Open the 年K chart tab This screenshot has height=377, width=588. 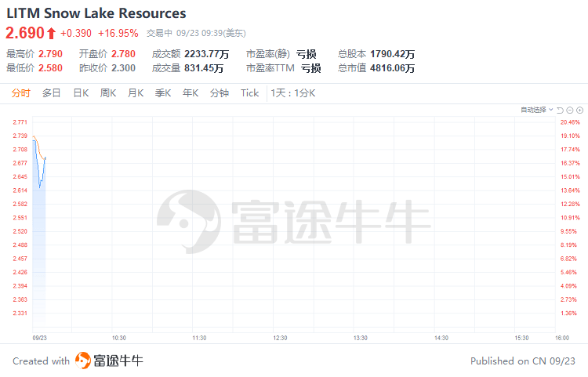(191, 93)
